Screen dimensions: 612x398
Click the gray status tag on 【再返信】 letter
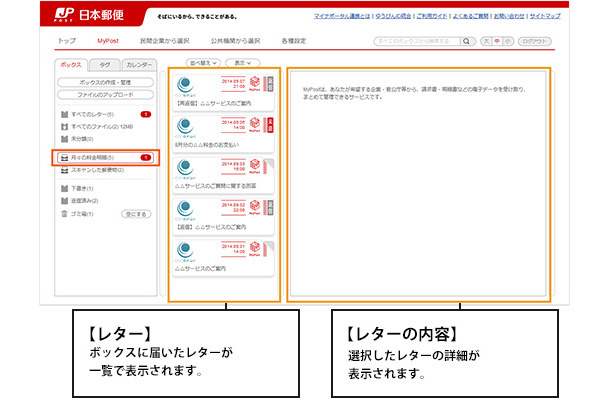(x=269, y=84)
